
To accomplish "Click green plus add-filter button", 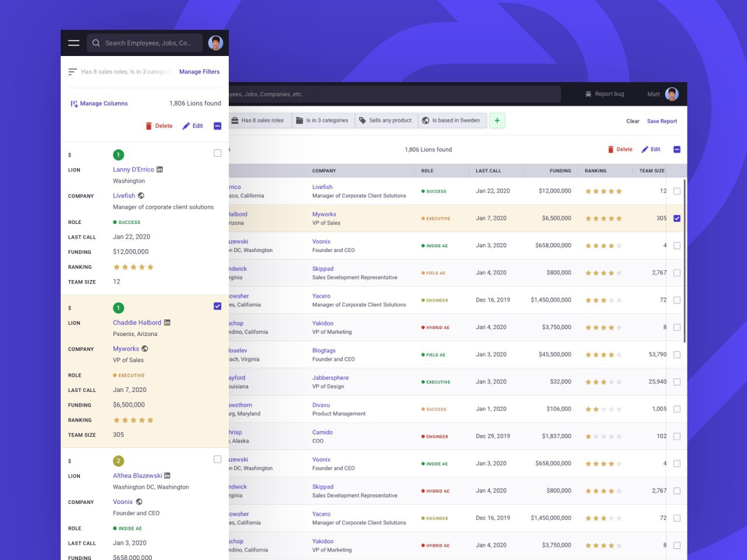I will coord(497,121).
